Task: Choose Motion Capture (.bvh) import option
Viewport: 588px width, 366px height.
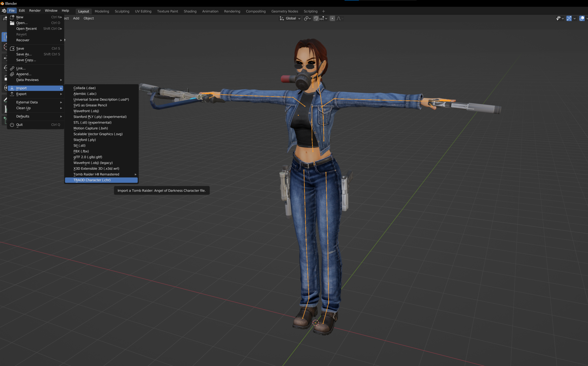Action: click(x=101, y=128)
